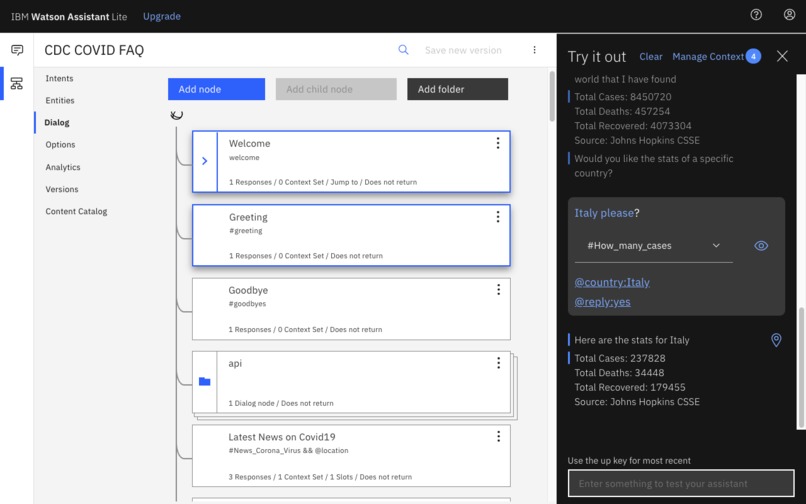Click Clear in the Try it out panel
The width and height of the screenshot is (806, 504).
pos(651,57)
